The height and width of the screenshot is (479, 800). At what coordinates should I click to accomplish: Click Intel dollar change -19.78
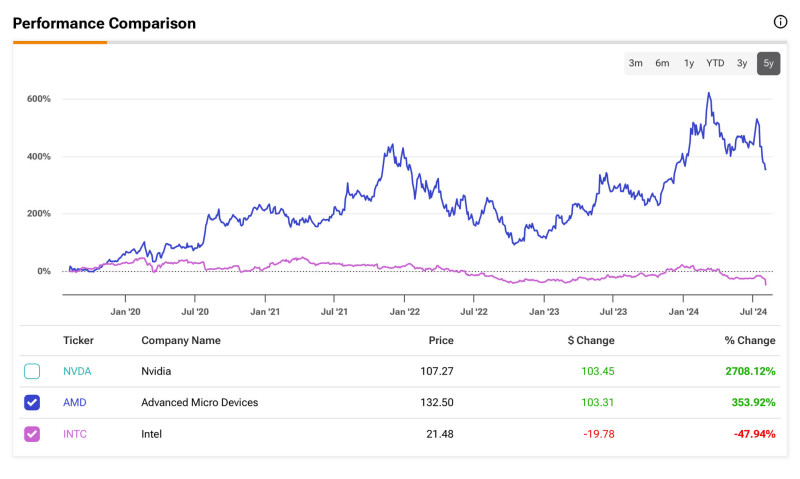tap(599, 434)
